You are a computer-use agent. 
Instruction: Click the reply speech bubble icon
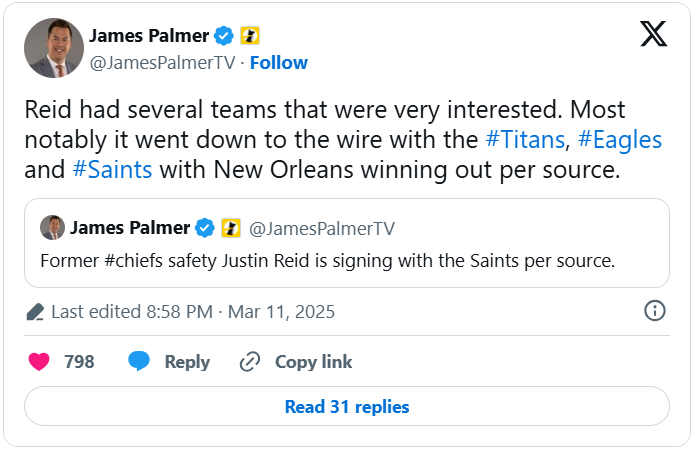click(139, 362)
